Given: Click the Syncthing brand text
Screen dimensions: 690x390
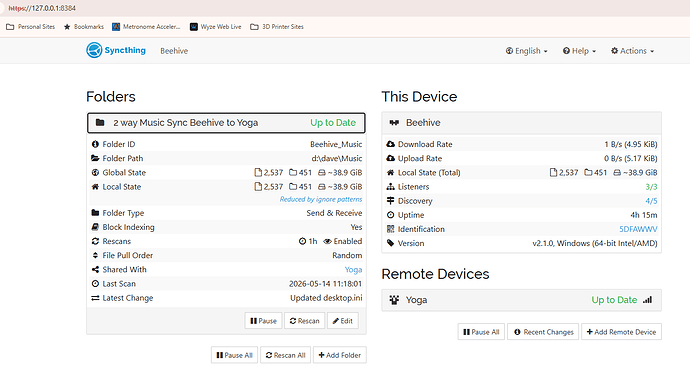Looking at the screenshot, I should click(125, 50).
